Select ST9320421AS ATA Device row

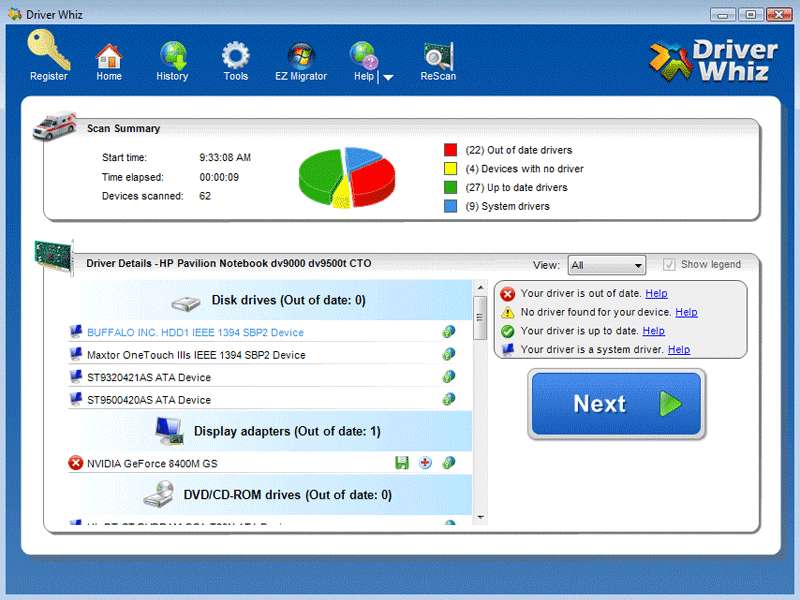coord(263,377)
